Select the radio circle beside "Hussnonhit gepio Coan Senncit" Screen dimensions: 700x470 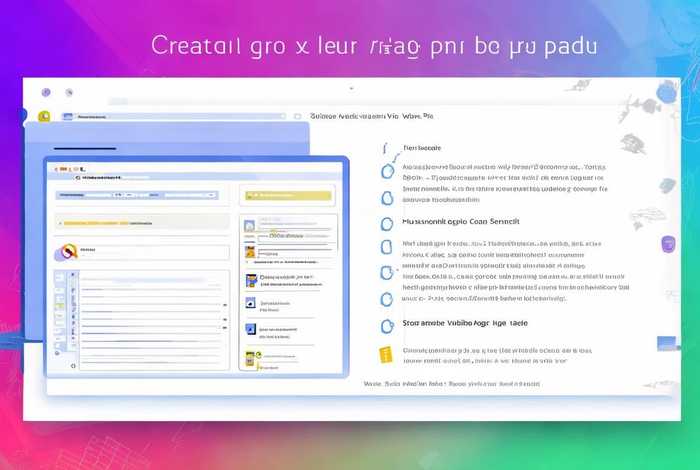coord(387,222)
